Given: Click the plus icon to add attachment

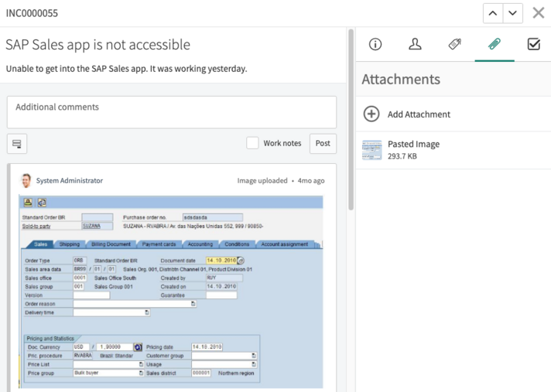Looking at the screenshot, I should (371, 114).
